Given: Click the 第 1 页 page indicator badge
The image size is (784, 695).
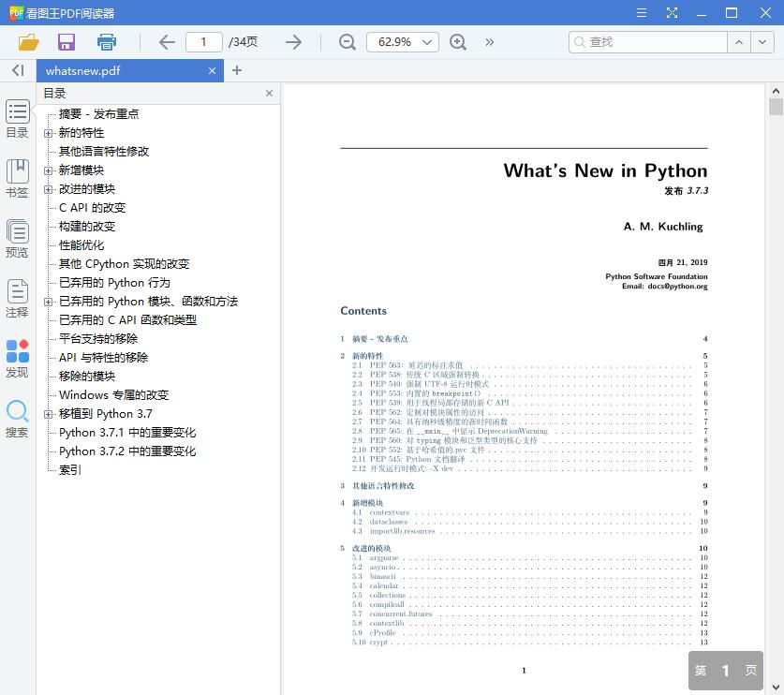Looking at the screenshot, I should click(x=726, y=671).
